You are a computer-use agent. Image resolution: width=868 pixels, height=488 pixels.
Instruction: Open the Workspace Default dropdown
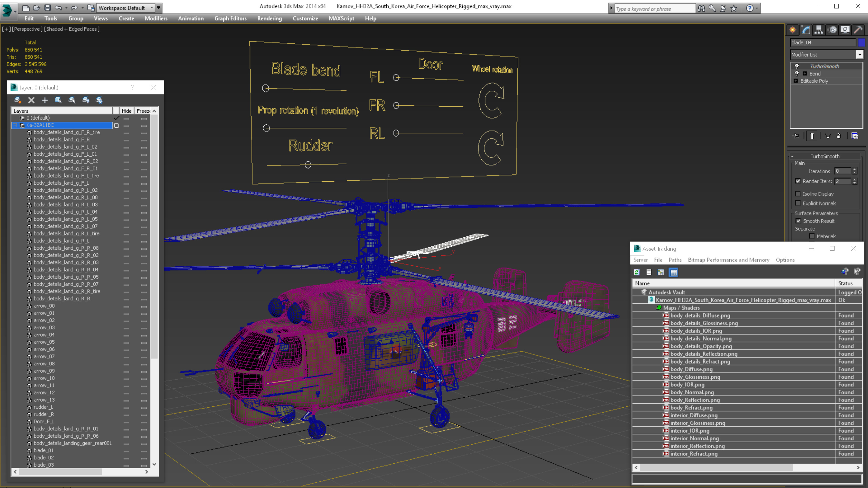(x=152, y=8)
